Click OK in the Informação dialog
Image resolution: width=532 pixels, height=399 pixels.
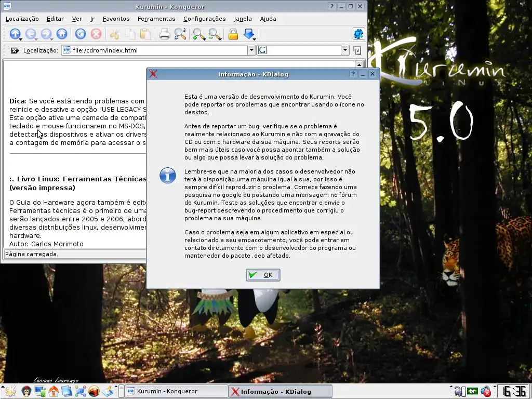[x=263, y=275]
